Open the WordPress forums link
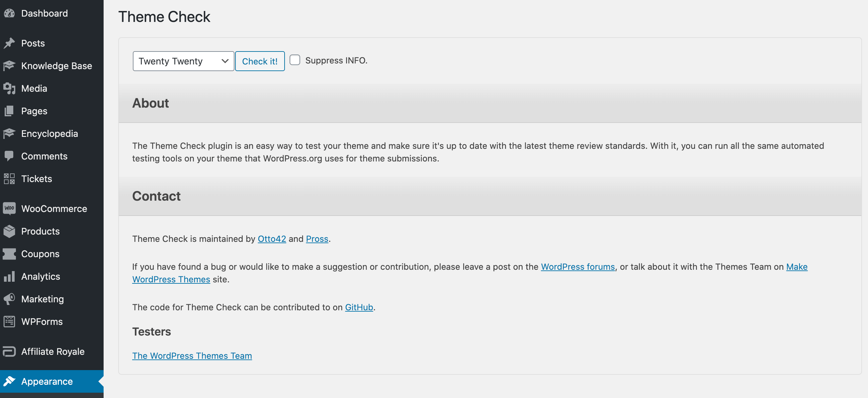This screenshot has width=868, height=398. coord(577,267)
